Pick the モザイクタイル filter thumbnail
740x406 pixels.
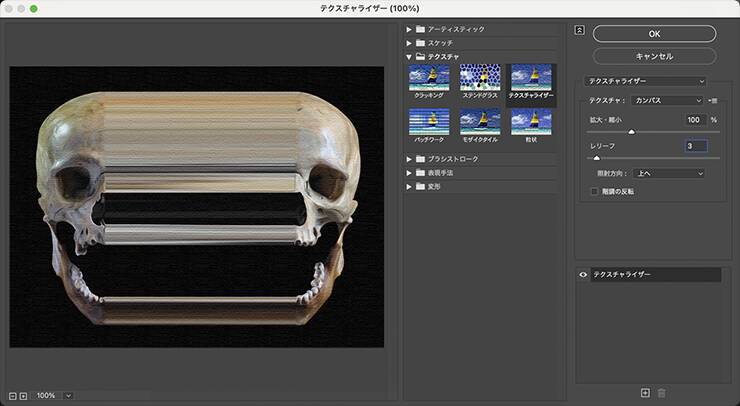[x=479, y=123]
